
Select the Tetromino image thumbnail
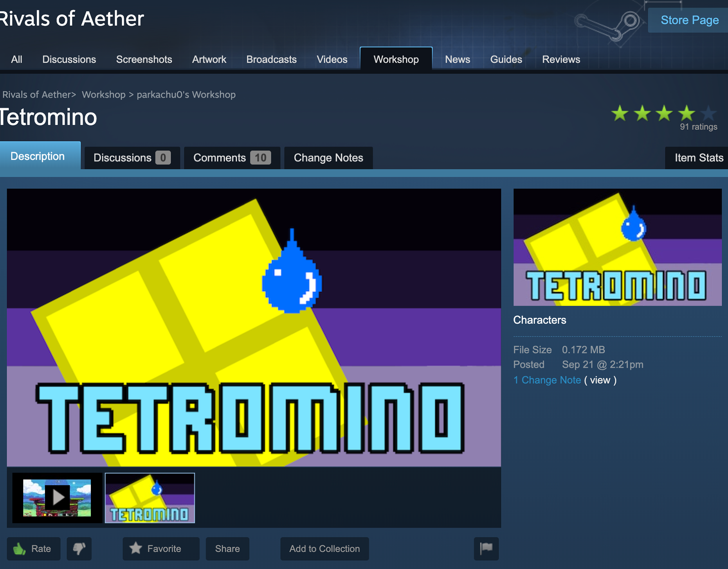point(150,498)
